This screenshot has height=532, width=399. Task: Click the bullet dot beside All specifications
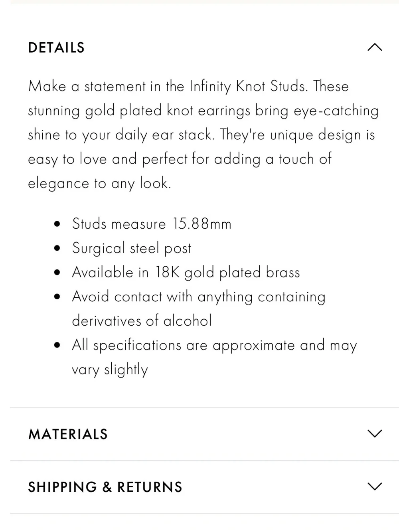[58, 346]
